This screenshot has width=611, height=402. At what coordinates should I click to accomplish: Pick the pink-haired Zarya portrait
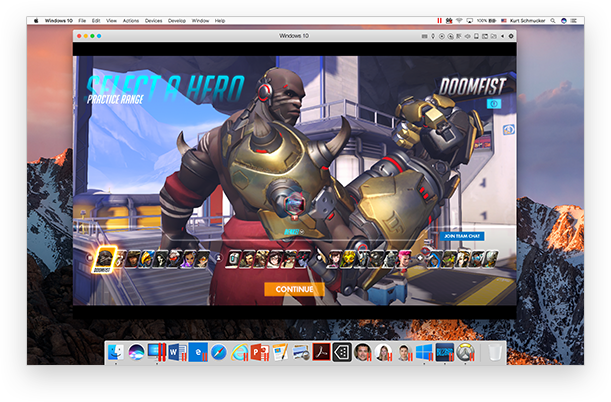click(x=403, y=259)
